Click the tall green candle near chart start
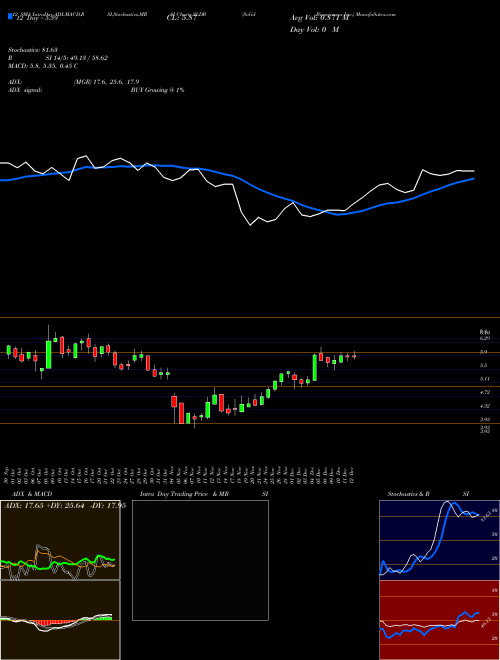Screen dimensions: 500x660 (x=48, y=354)
